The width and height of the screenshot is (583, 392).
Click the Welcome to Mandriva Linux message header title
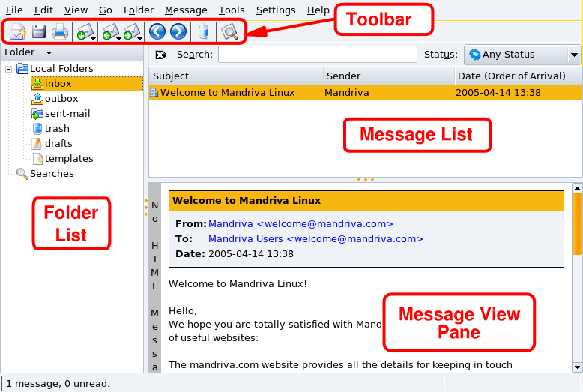pyautogui.click(x=247, y=201)
